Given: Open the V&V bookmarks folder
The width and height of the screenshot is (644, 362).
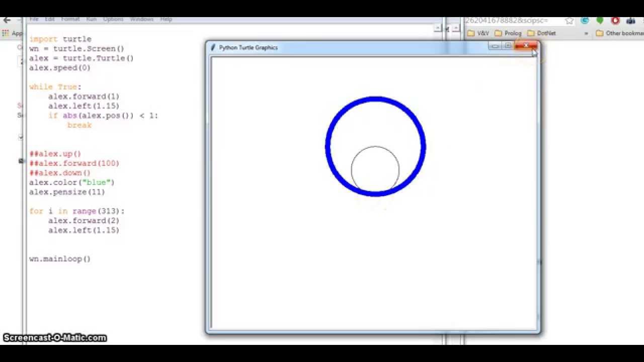Looking at the screenshot, I should 478,33.
